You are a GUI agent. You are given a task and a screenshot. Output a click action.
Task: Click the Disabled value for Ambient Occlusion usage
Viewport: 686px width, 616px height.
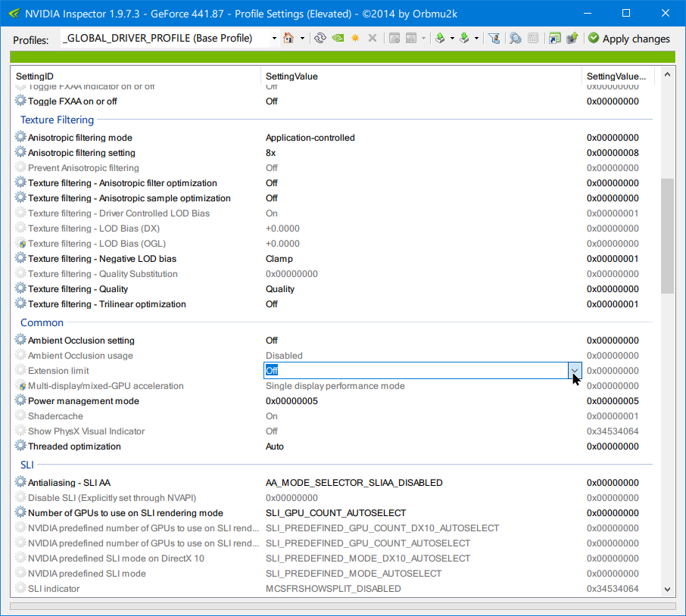pos(284,356)
